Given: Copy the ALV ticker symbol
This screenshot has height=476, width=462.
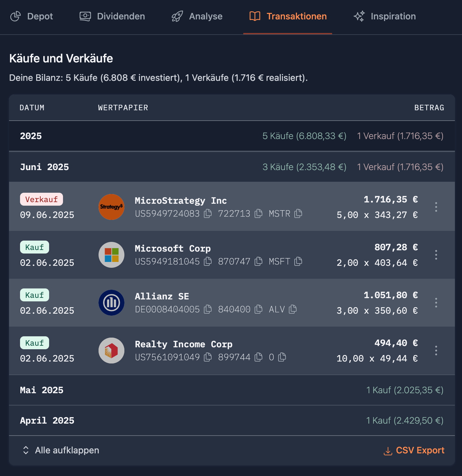Looking at the screenshot, I should [x=293, y=309].
